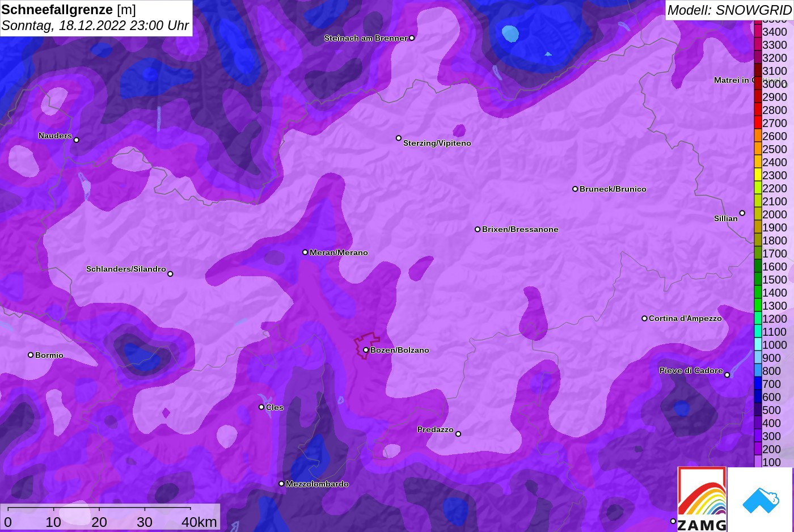Screen dimensions: 794x532
Task: Click the Pieve di Cadore marker
Action: (727, 375)
